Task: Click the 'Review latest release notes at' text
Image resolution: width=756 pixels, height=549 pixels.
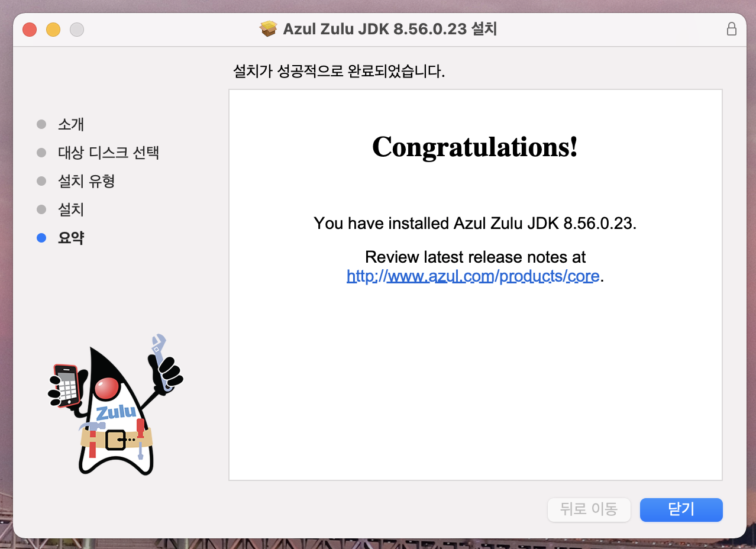Action: pos(476,257)
